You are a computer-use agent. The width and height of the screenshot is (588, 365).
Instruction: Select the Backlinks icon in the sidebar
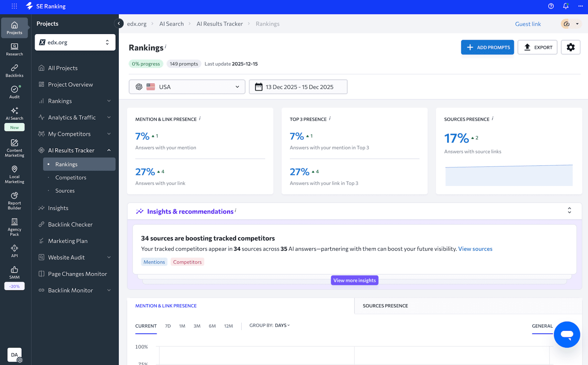14,71
